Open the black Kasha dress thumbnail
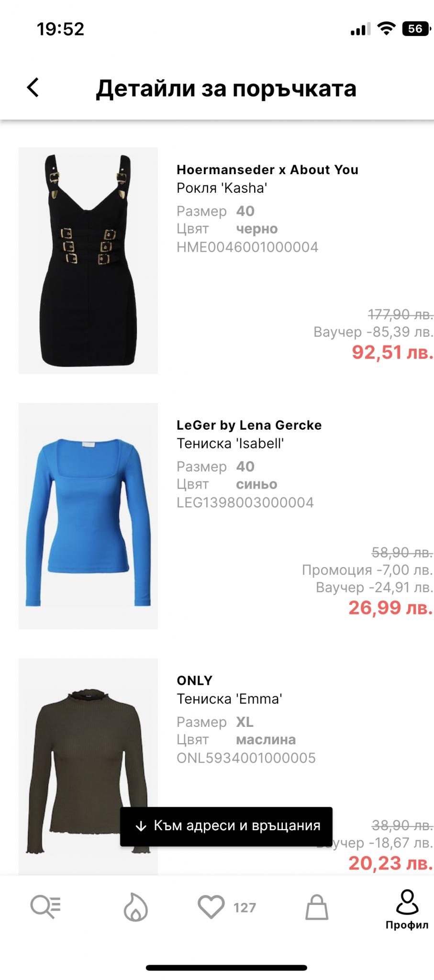Image resolution: width=434 pixels, height=980 pixels. [x=88, y=260]
